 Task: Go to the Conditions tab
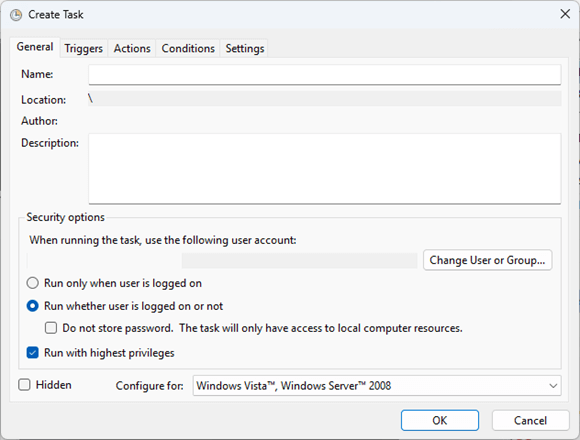tap(188, 48)
